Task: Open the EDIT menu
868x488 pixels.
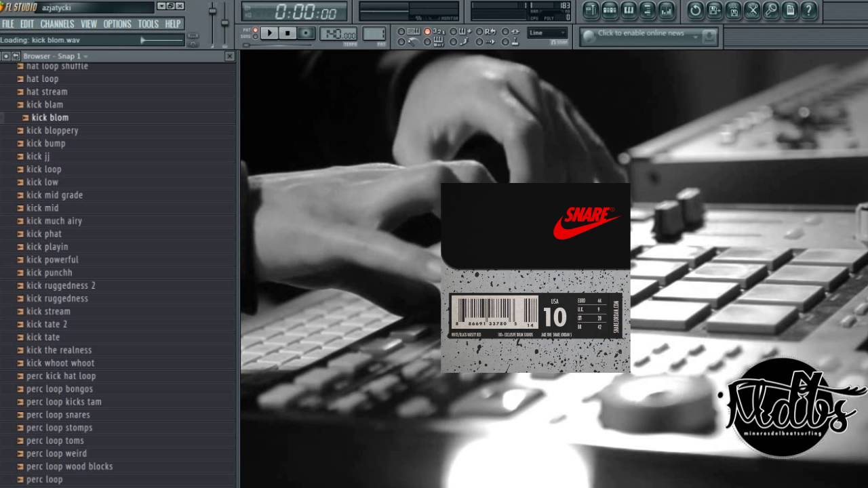Action: point(27,24)
